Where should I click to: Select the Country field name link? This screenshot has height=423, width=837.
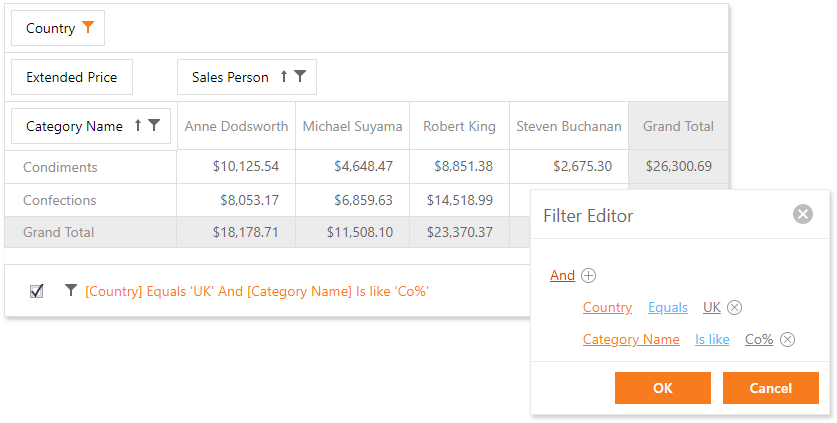tap(607, 308)
